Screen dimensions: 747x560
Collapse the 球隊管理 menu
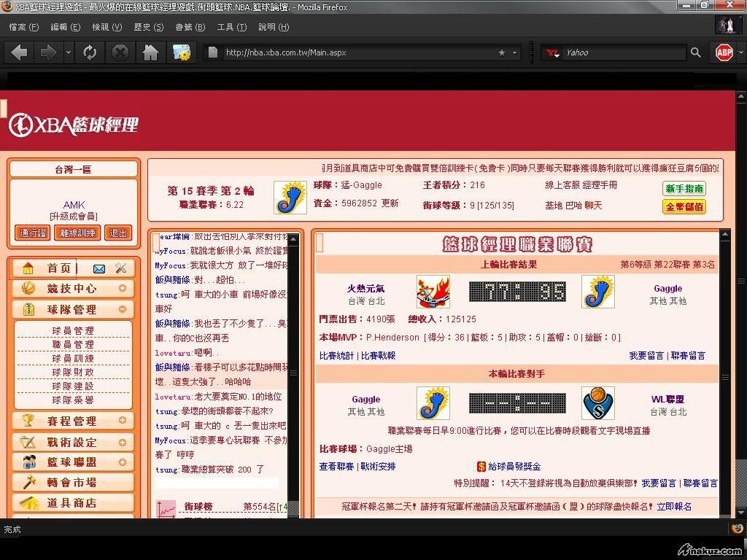pyautogui.click(x=123, y=309)
